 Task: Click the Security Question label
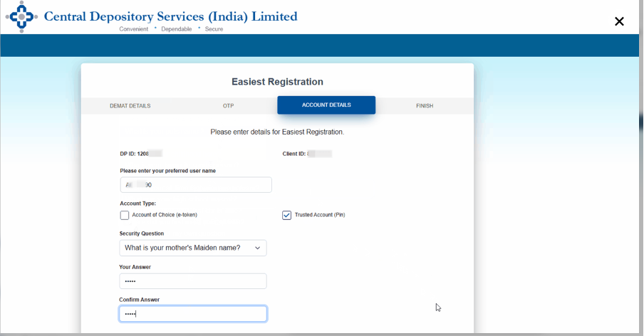[x=142, y=233]
